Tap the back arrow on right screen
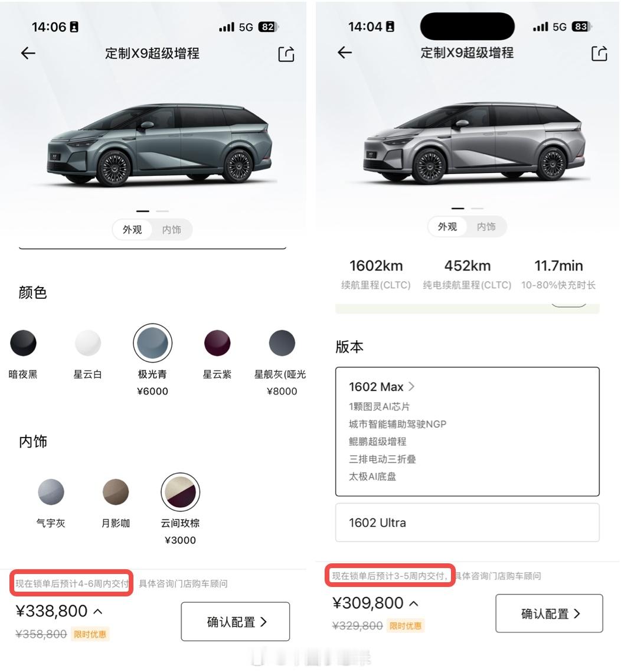This screenshot has height=672, width=621. (x=344, y=53)
